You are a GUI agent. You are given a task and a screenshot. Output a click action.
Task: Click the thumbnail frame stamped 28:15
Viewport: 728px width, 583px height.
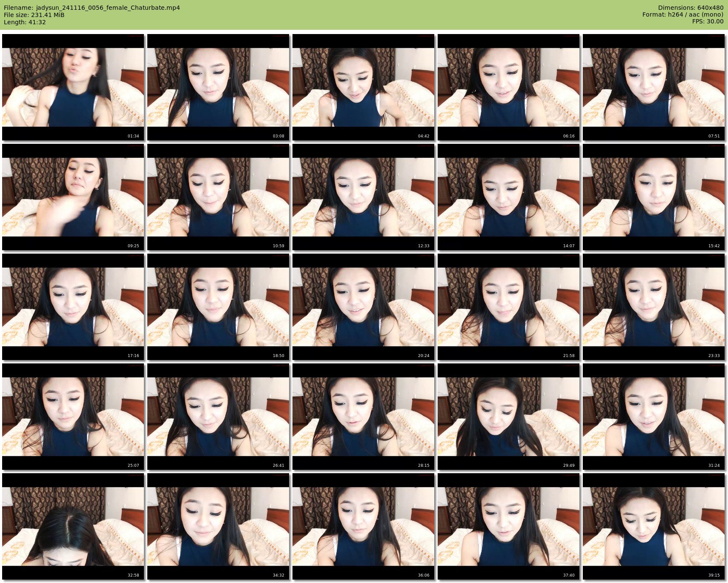364,417
